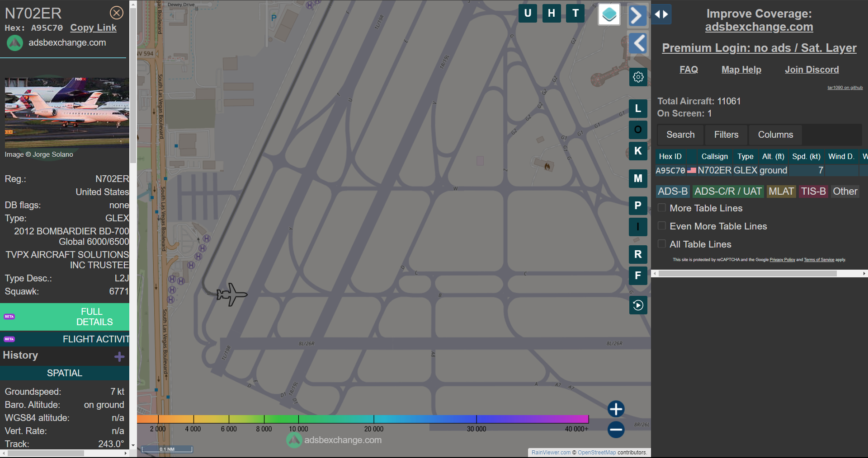868x458 pixels.
Task: Toggle the L map option button
Action: [638, 108]
